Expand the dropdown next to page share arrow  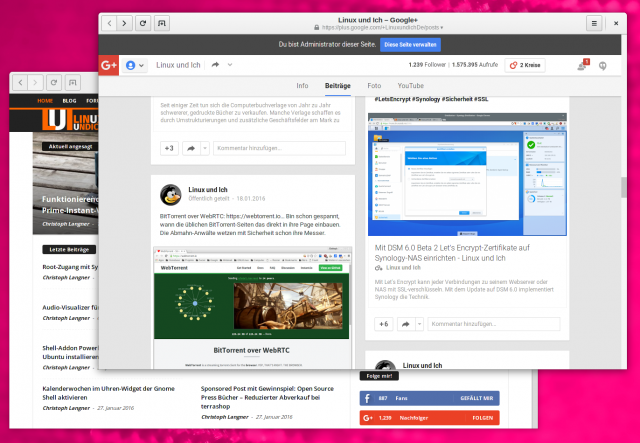click(230, 65)
